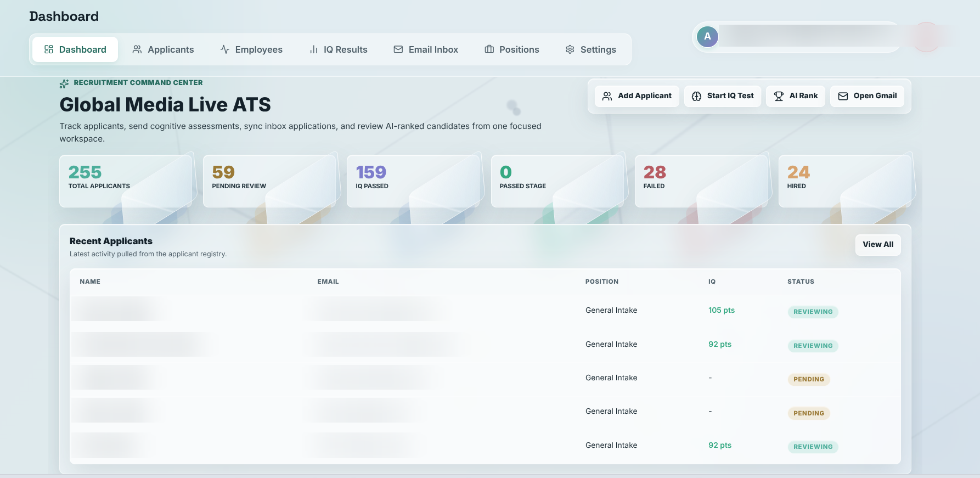Image resolution: width=980 pixels, height=478 pixels.
Task: Select the 59 Pending Review card
Action: (x=269, y=181)
